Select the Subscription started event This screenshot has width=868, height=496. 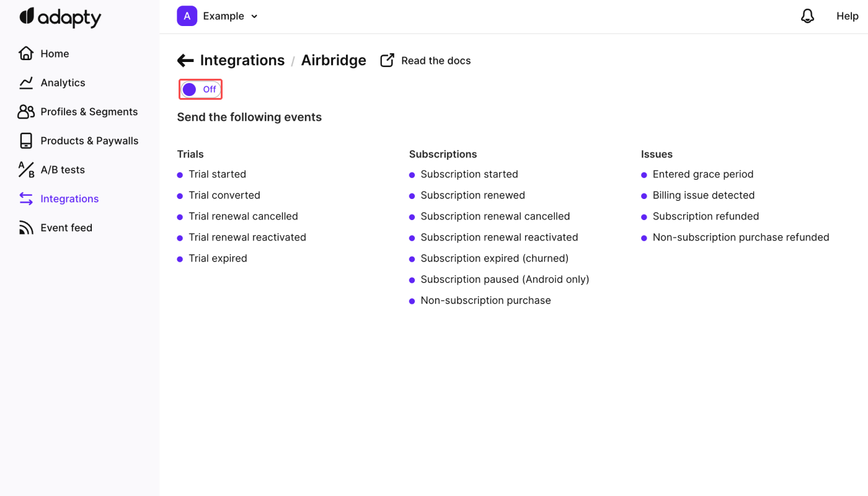tap(469, 174)
